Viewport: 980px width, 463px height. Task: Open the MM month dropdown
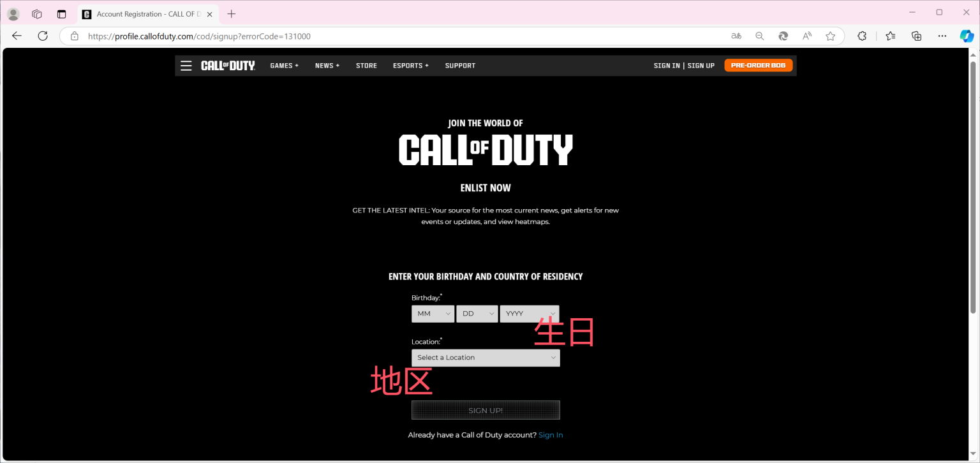click(x=433, y=313)
